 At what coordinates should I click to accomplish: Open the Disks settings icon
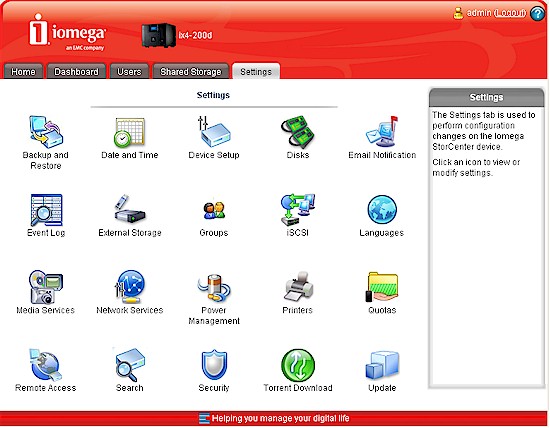tap(298, 132)
